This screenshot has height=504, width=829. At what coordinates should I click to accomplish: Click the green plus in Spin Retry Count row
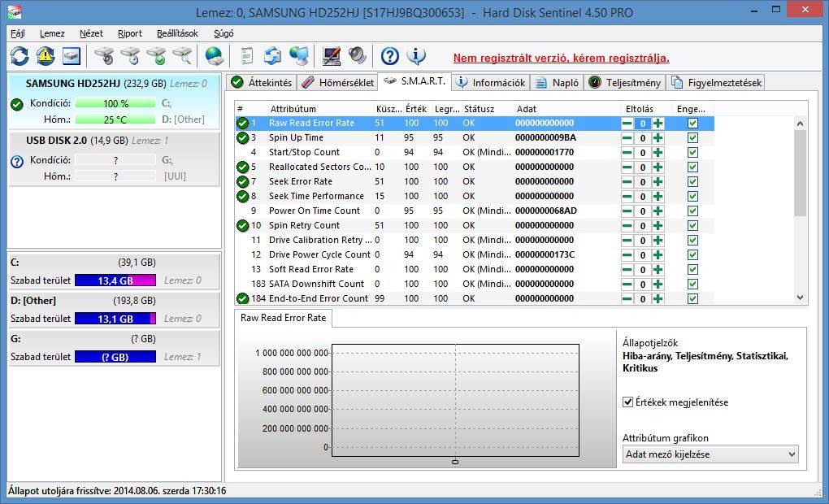[x=658, y=226]
